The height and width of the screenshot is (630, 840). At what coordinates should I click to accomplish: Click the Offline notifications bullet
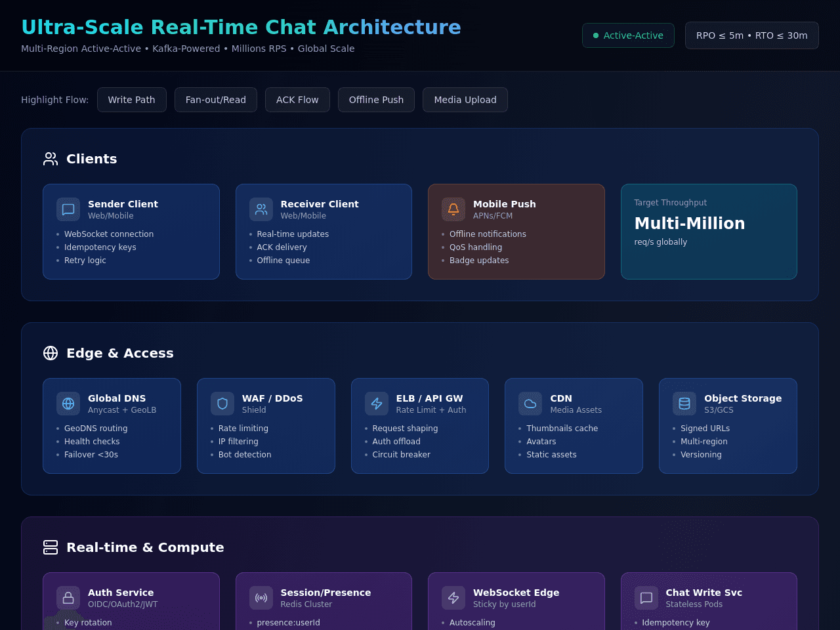(488, 234)
